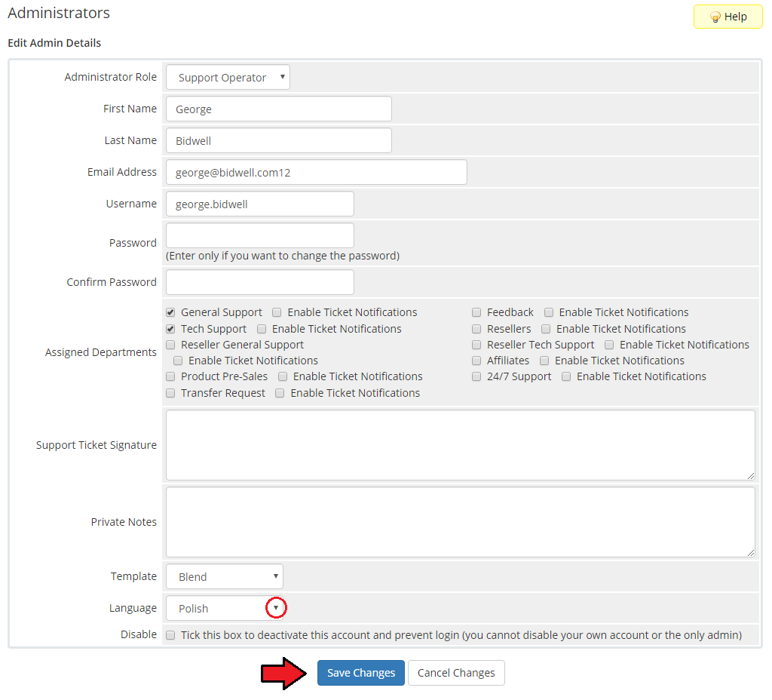Enable the Feedback department checkbox

click(x=477, y=312)
